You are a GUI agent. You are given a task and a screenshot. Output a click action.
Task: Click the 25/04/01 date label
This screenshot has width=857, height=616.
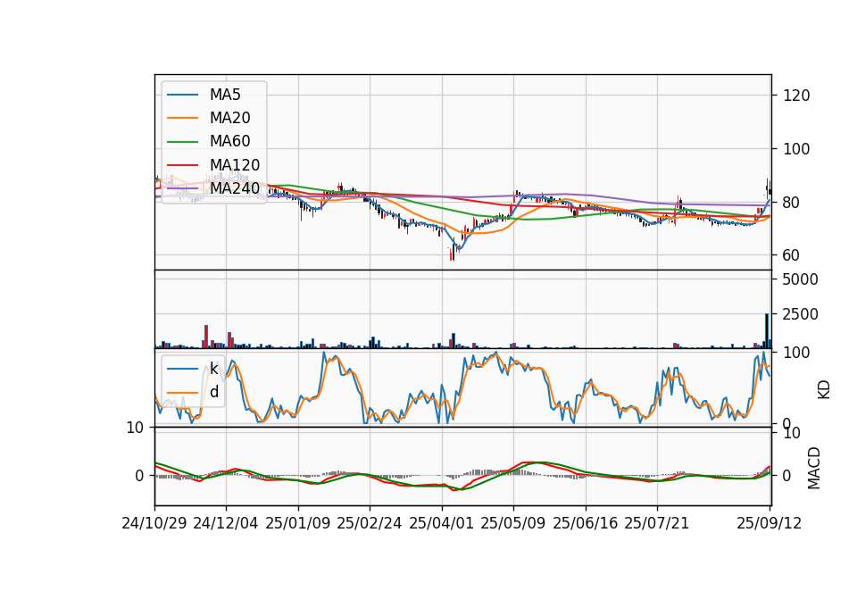(x=441, y=523)
